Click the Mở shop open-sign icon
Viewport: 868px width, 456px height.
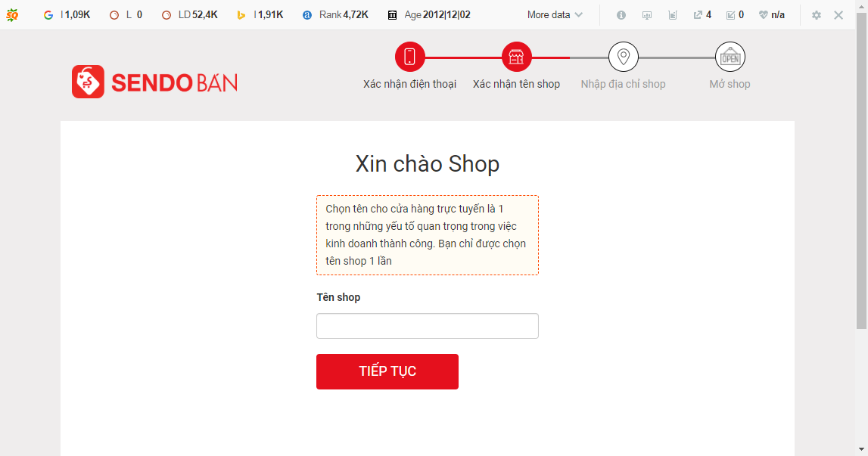tap(730, 57)
